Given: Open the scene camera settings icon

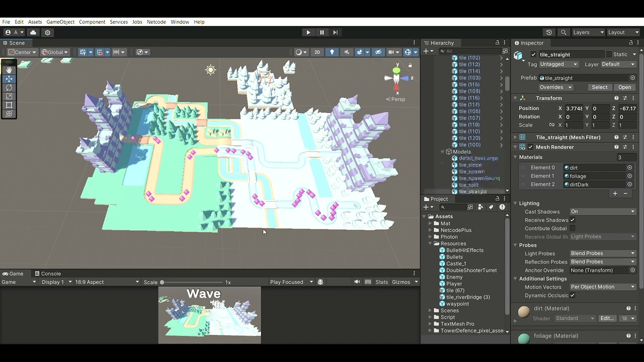Looking at the screenshot, I should [390, 52].
